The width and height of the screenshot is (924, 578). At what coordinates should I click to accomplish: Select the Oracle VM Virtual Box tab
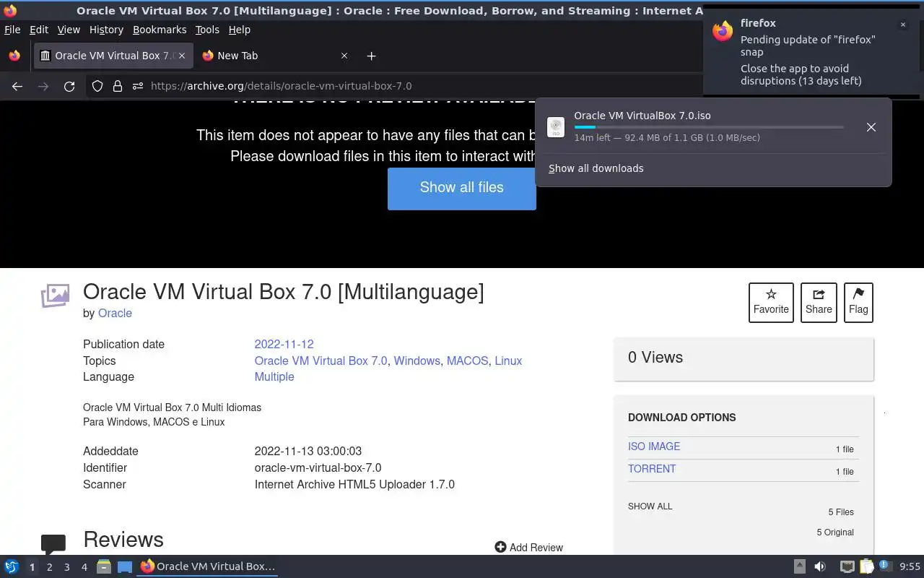[x=113, y=56]
